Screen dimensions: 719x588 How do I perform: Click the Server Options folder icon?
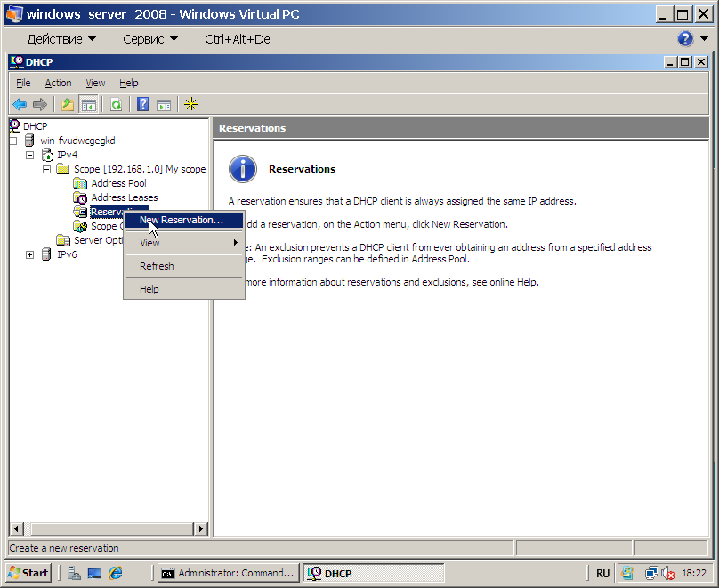[63, 240]
